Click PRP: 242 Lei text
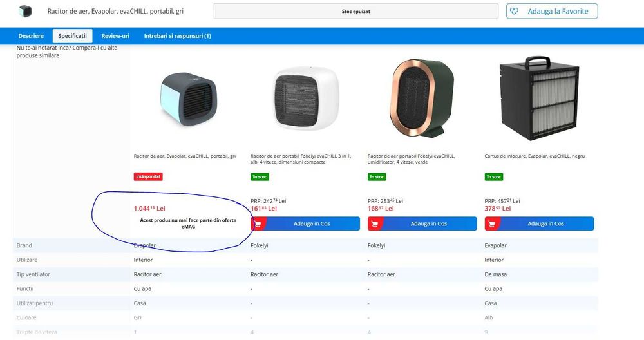Screen dimensions: 644x340 [268, 201]
